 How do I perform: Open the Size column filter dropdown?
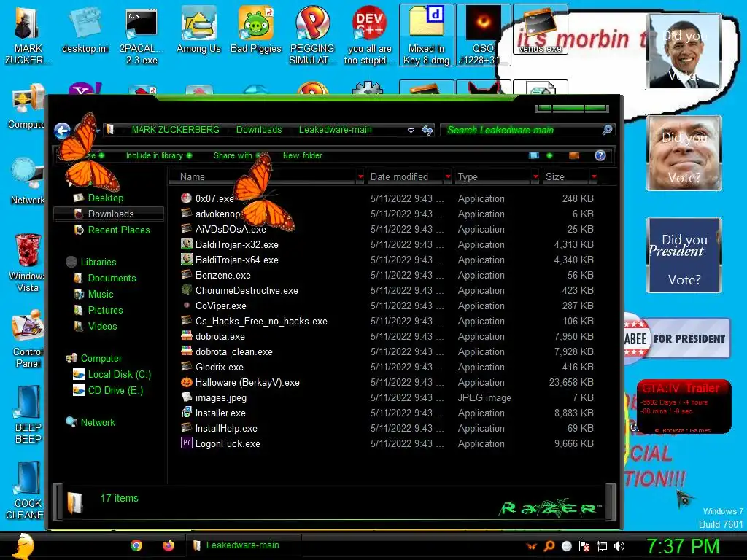point(594,176)
